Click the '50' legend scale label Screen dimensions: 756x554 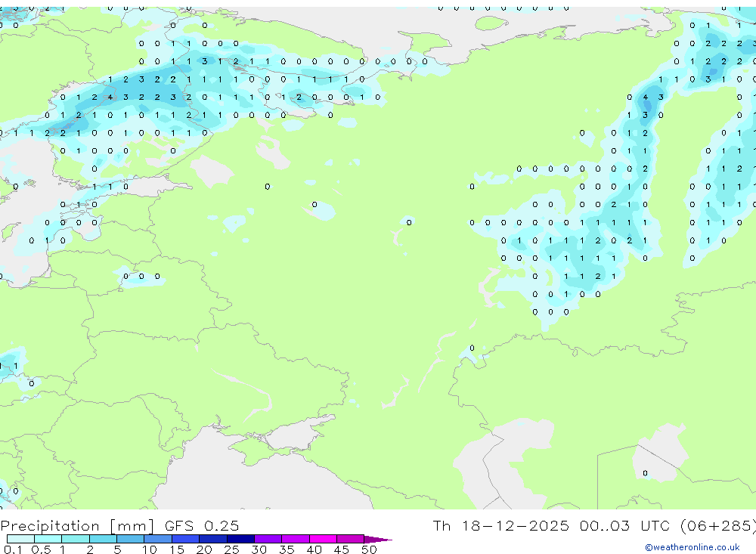click(369, 549)
